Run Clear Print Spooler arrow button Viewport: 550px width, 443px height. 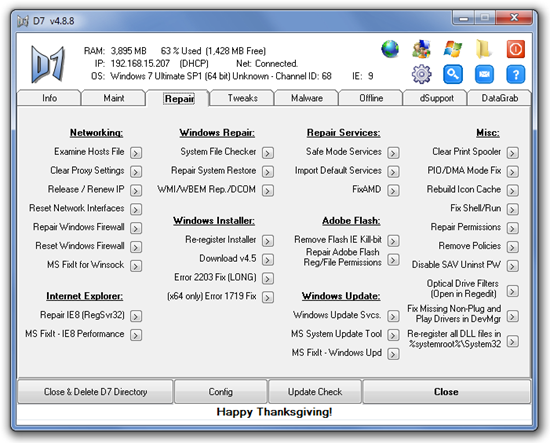pyautogui.click(x=512, y=153)
